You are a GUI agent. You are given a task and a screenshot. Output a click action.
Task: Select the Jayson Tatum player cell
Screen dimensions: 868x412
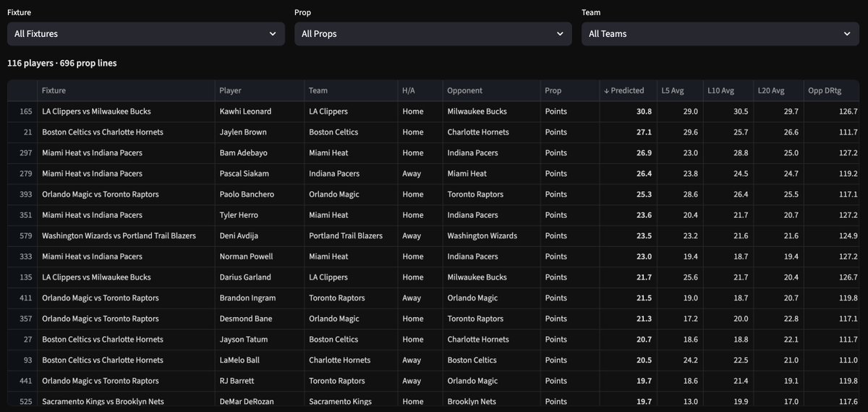259,339
